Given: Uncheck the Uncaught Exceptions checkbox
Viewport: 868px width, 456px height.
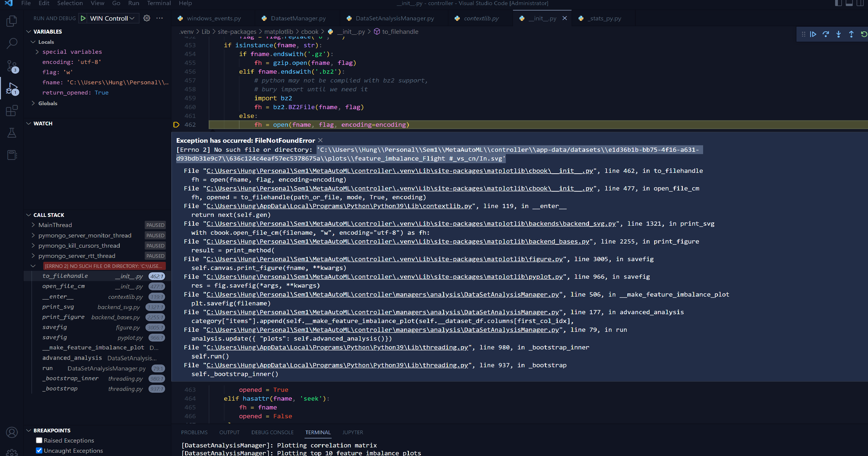Looking at the screenshot, I should [x=39, y=451].
